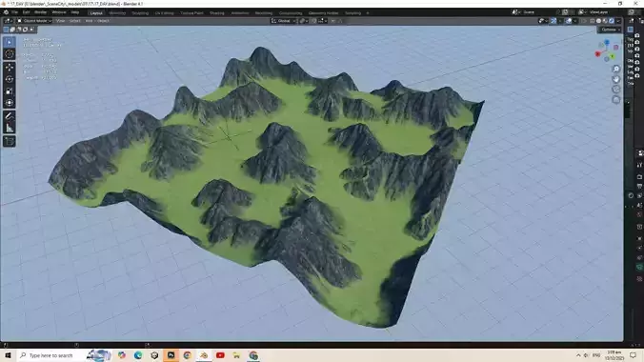Switch to the Modeling workspace tab
644x362 pixels.
pos(117,13)
